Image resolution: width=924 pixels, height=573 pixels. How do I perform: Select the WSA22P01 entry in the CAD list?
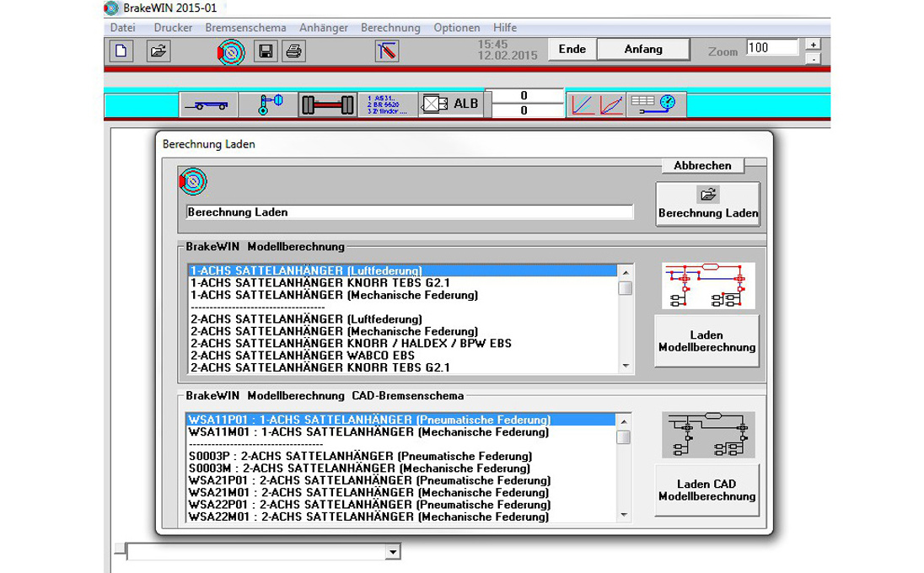point(400,505)
